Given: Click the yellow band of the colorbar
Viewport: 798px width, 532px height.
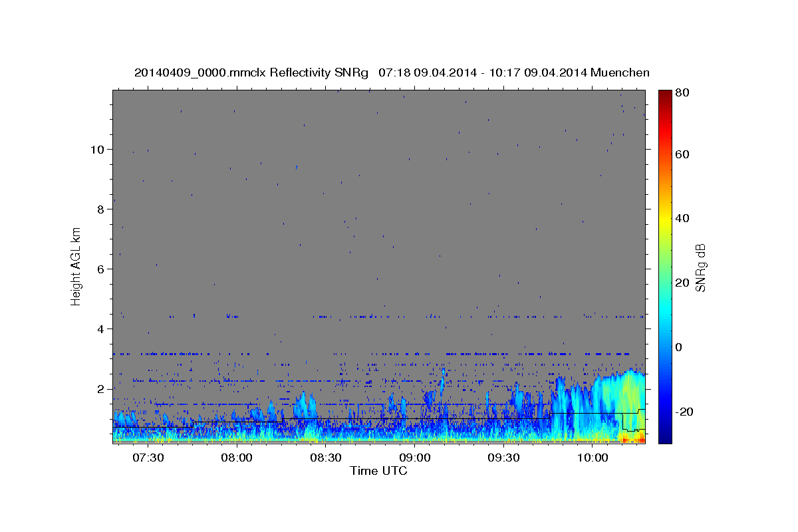Looking at the screenshot, I should point(665,219).
